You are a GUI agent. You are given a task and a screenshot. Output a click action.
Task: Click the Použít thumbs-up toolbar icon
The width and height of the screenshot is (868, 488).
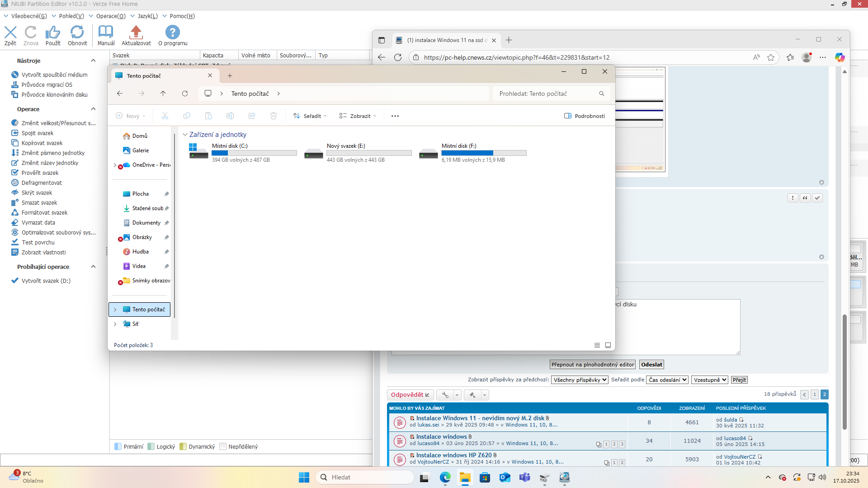(x=53, y=33)
